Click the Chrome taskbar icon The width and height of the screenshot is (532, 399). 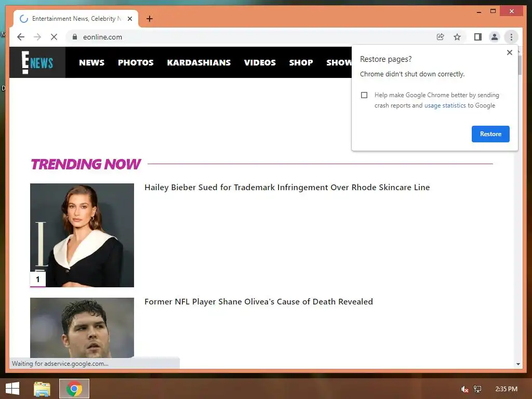click(74, 389)
